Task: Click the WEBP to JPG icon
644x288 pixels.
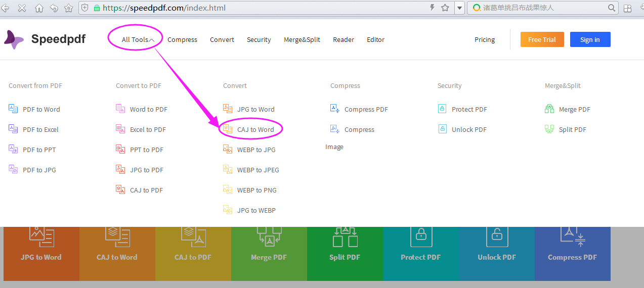Action: pos(228,149)
